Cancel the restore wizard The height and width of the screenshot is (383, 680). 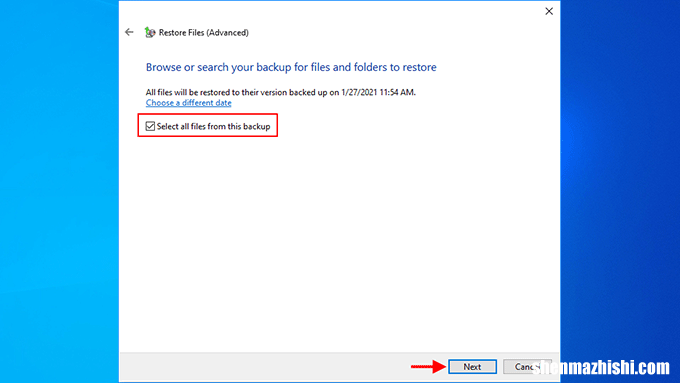tap(527, 367)
